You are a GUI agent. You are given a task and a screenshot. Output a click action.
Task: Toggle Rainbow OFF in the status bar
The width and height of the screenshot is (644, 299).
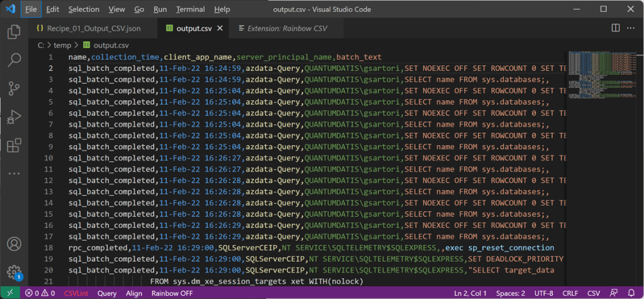coord(172,293)
